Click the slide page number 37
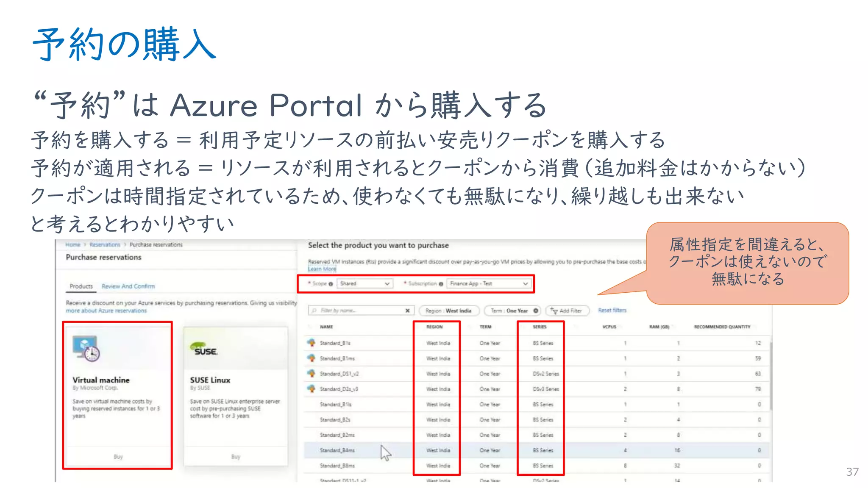 [x=852, y=471]
